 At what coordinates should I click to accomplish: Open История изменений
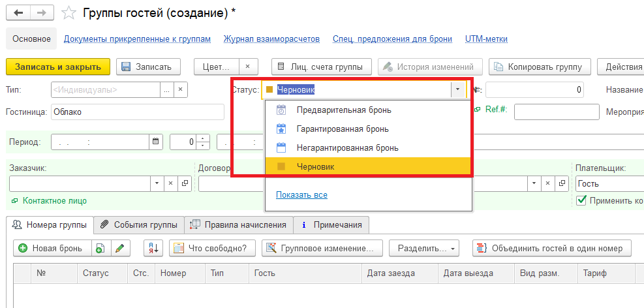pyautogui.click(x=429, y=67)
